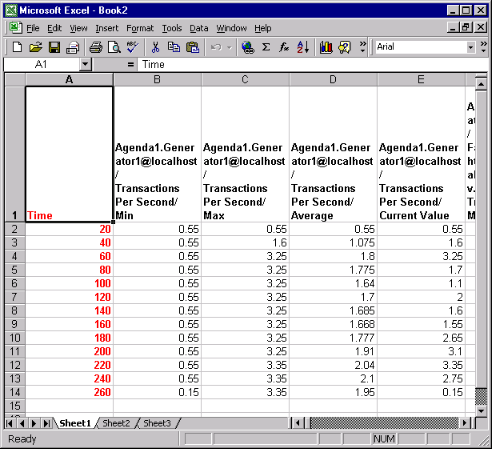492x449 pixels.
Task: Click the Select All corner button
Action: (15, 80)
